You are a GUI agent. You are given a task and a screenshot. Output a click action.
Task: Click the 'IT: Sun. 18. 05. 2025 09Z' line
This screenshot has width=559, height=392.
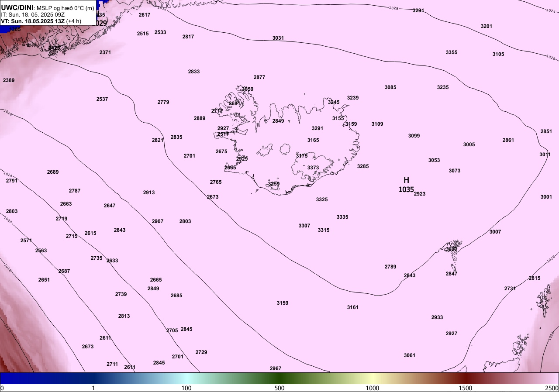pyautogui.click(x=33, y=14)
